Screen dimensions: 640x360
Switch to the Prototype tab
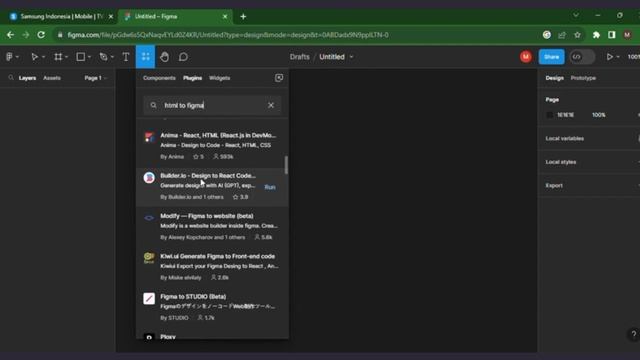tap(583, 78)
